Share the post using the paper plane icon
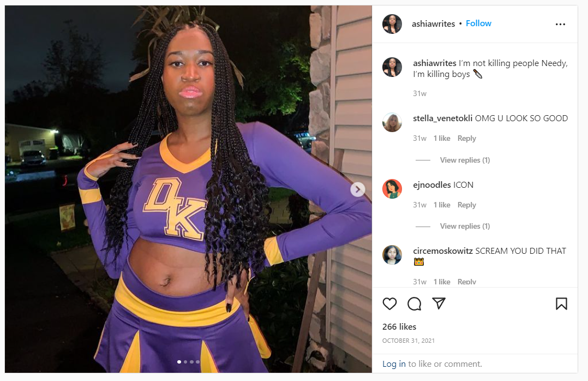Viewport: 588px width, 381px height. point(439,303)
